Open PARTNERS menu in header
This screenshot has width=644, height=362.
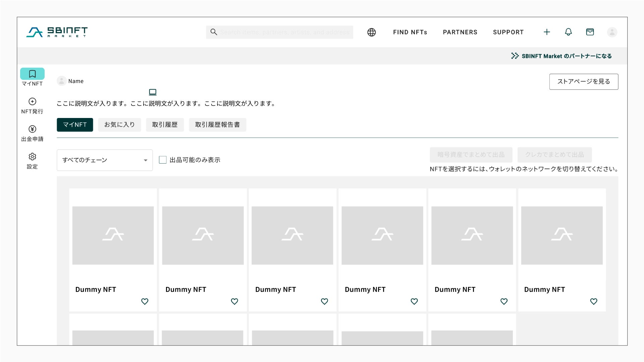click(x=460, y=32)
